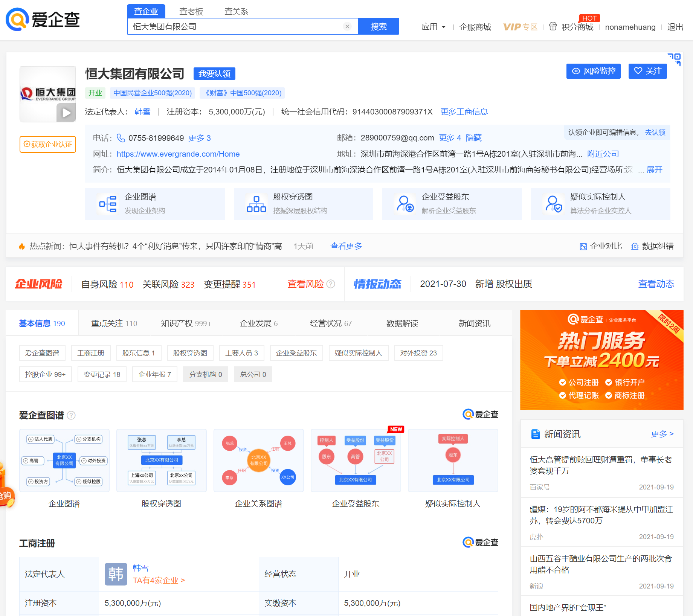This screenshot has height=616, width=693.
Task: Click 隐藏 to hide the email
Action: tap(473, 138)
